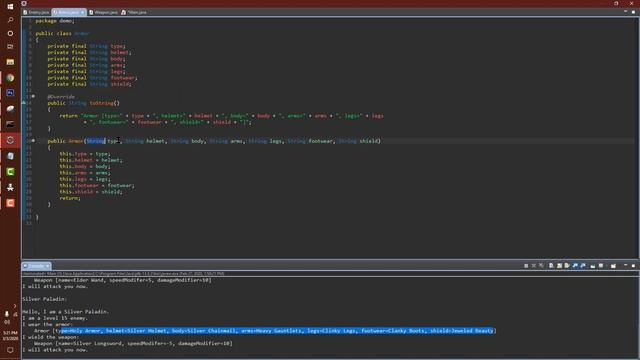Click 'this.shield = shield;' assignment line
The width and height of the screenshot is (640, 360).
point(91,191)
